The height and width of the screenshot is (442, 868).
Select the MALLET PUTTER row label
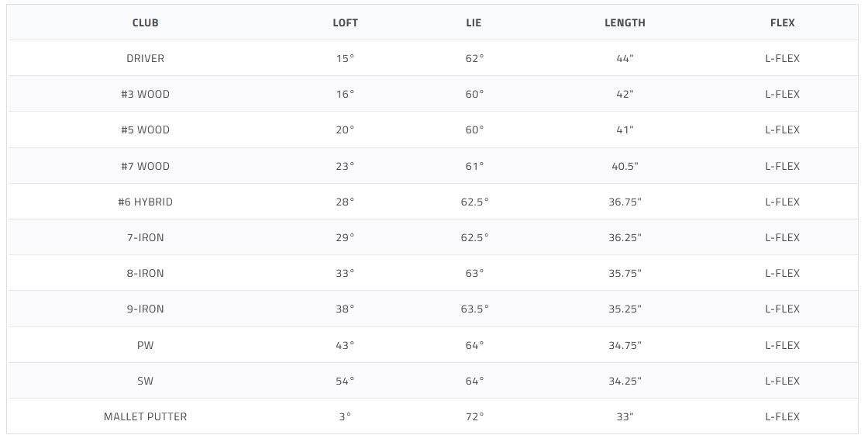[145, 416]
